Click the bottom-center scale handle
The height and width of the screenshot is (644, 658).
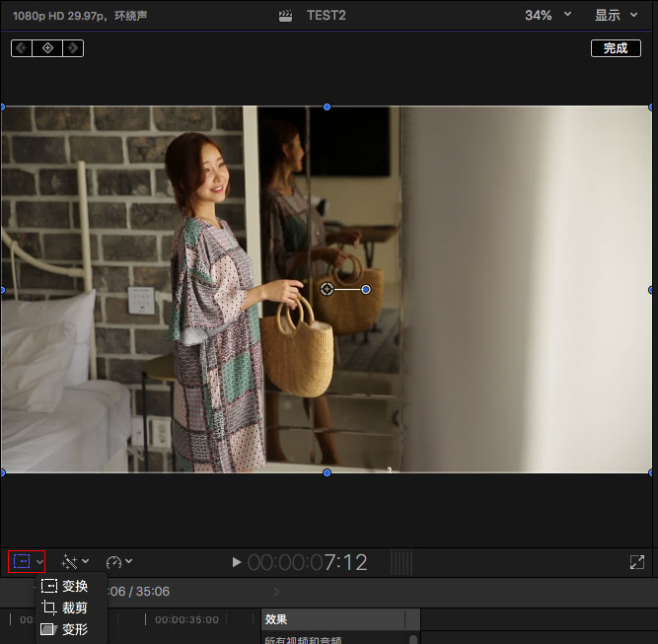(x=327, y=472)
